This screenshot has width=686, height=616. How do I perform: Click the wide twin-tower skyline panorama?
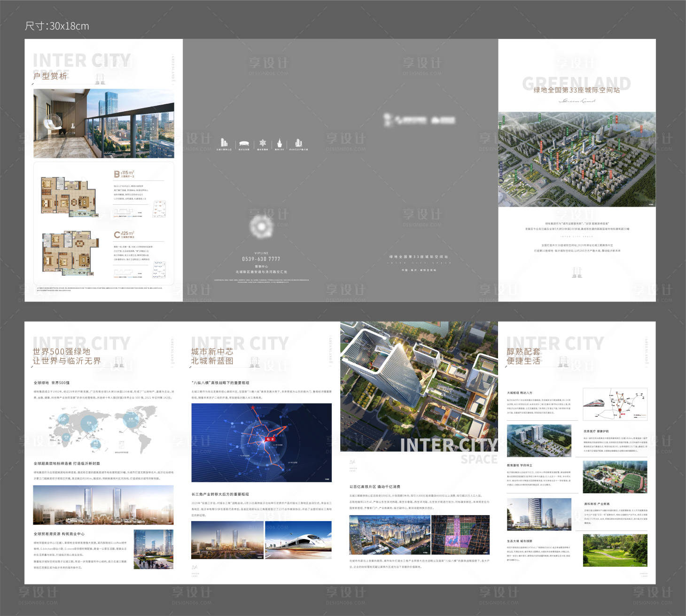point(103,505)
